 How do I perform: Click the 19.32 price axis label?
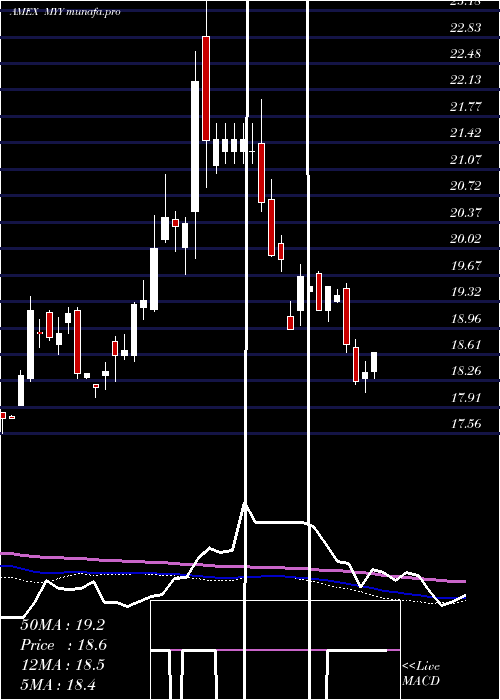pos(466,292)
